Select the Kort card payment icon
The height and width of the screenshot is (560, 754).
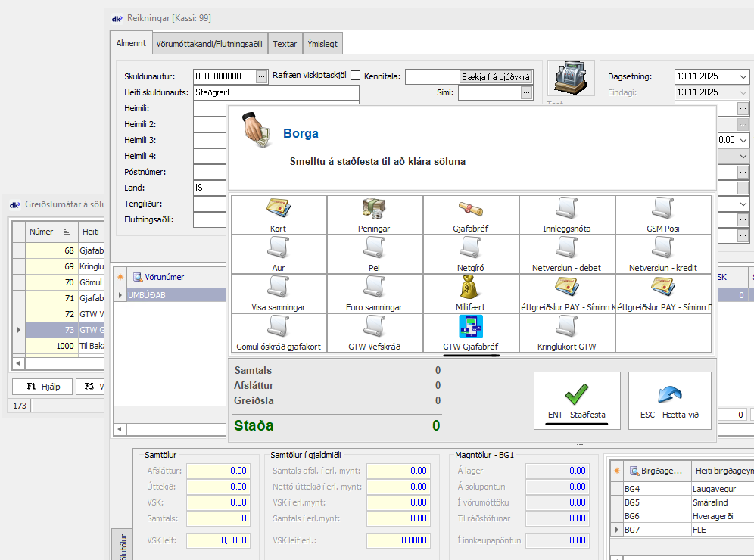(278, 213)
